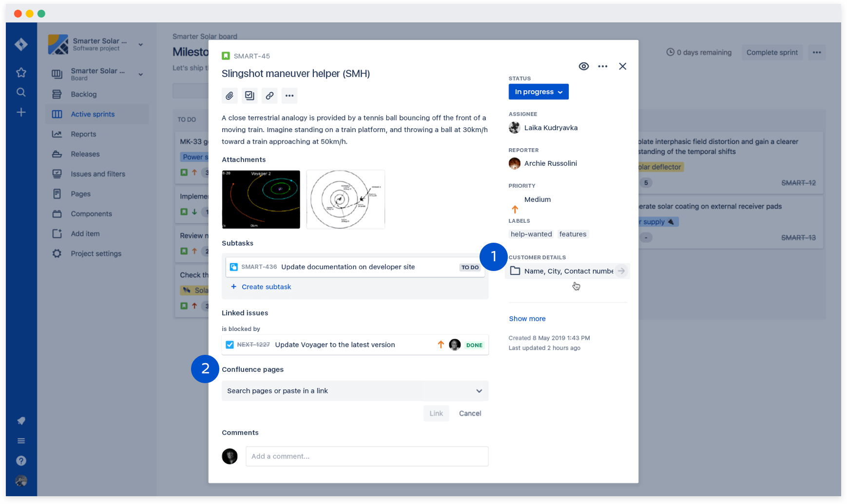Click the green story icon by SMART-45
This screenshot has height=504, width=847.
[226, 56]
